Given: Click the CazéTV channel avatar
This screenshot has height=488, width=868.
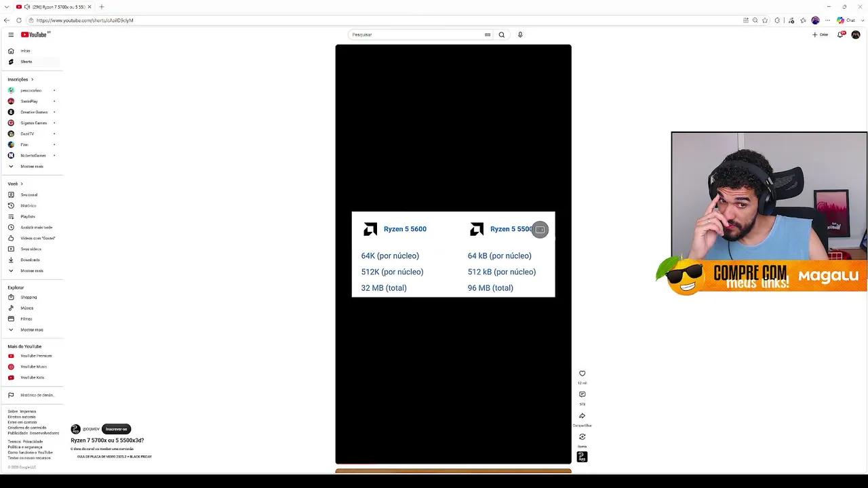Looking at the screenshot, I should tap(11, 134).
